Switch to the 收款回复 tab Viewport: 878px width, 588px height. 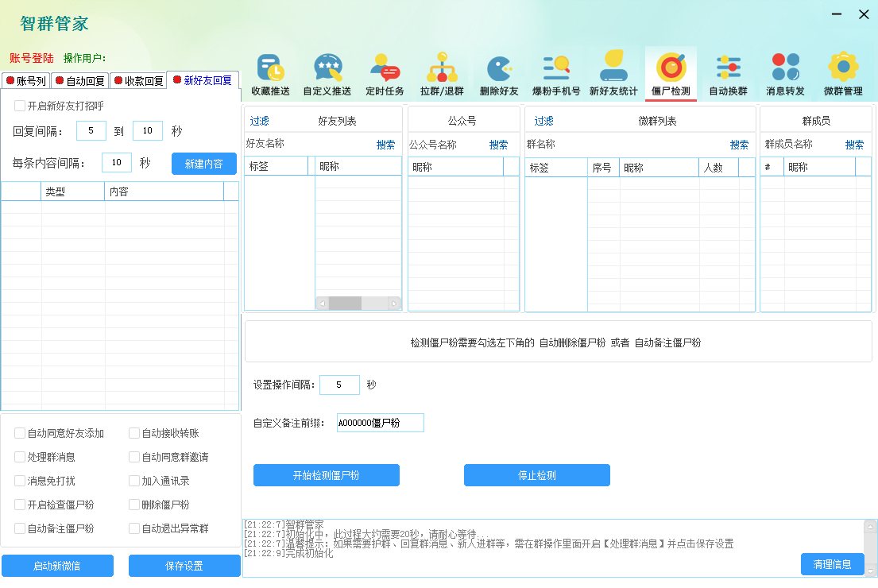click(x=137, y=80)
